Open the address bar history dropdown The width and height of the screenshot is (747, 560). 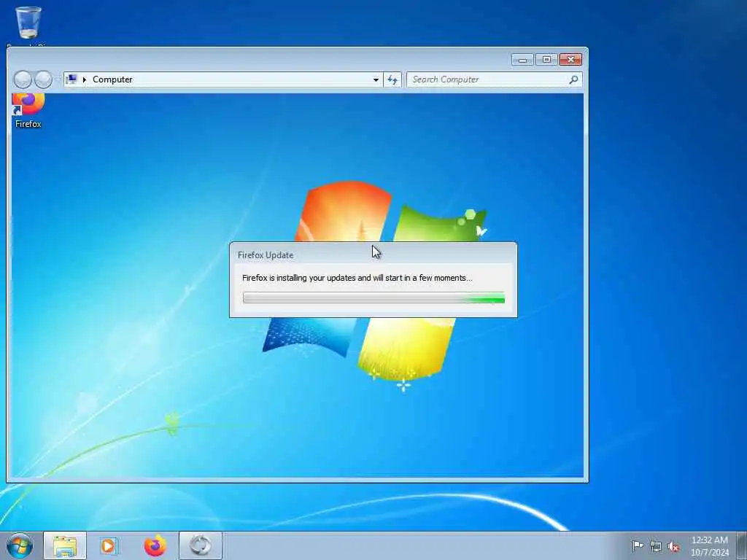[376, 79]
